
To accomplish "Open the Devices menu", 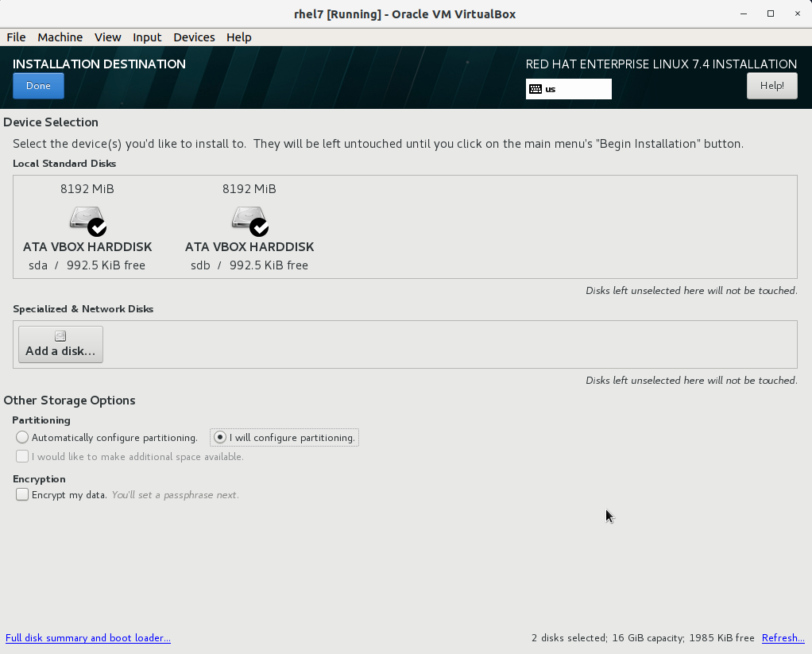I will (x=194, y=37).
